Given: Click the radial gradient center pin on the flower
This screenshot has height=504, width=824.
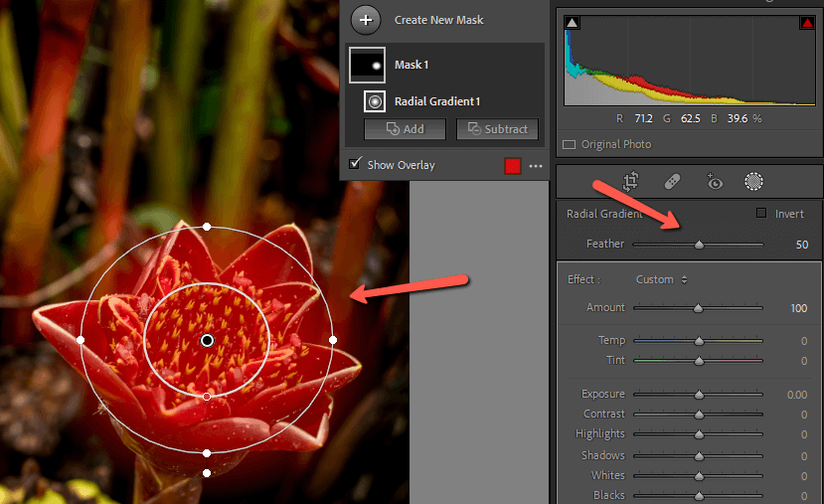Looking at the screenshot, I should 207,341.
